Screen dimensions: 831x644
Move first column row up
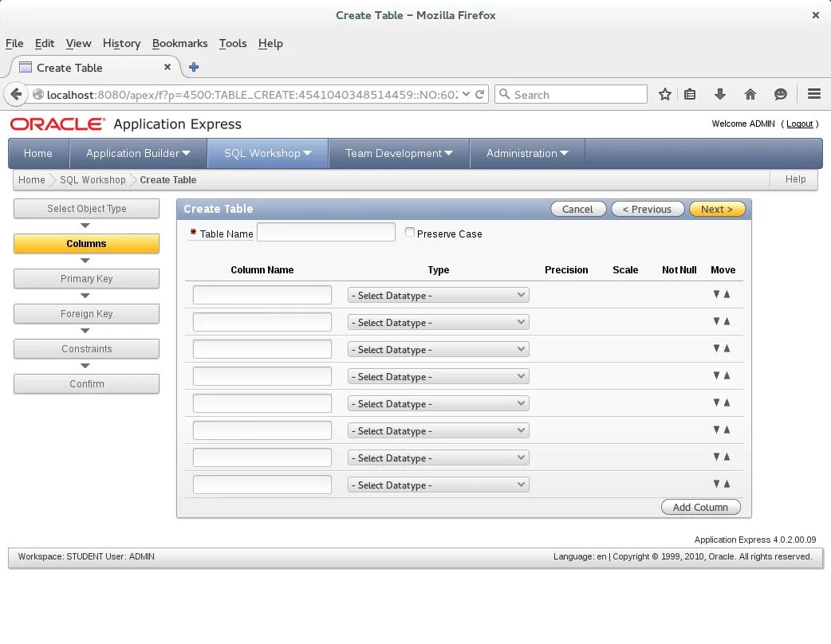pos(727,294)
